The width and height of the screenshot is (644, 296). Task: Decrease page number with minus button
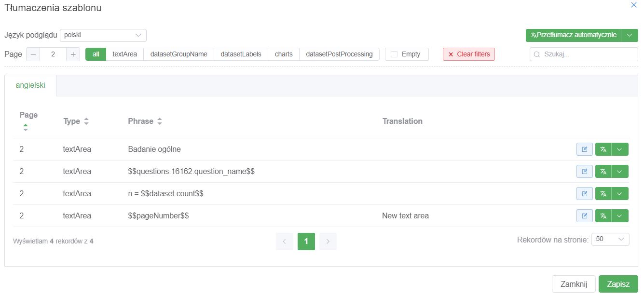[x=33, y=54]
